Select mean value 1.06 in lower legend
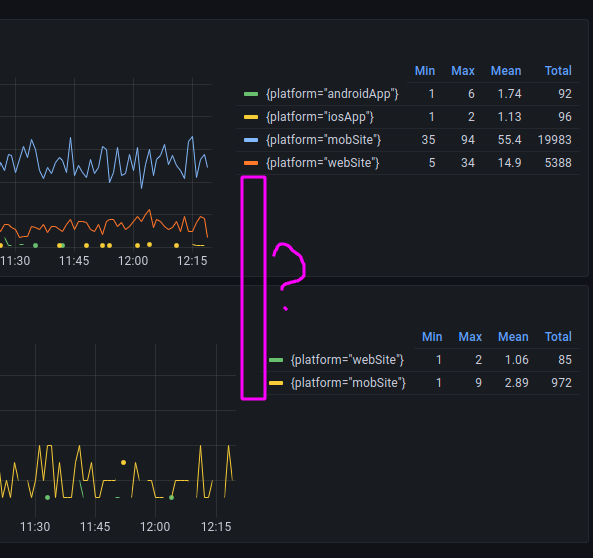This screenshot has height=558, width=593. tap(517, 360)
